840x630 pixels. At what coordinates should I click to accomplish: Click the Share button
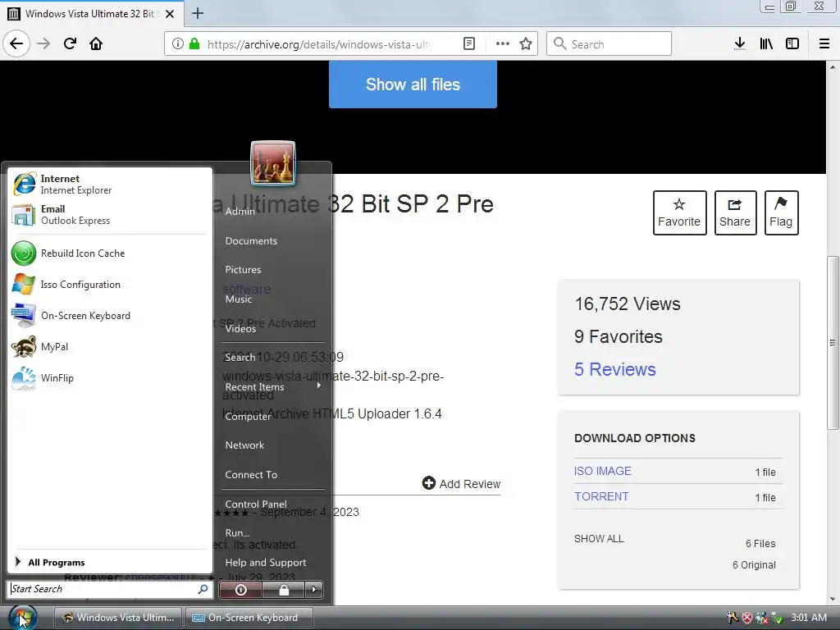[735, 212]
